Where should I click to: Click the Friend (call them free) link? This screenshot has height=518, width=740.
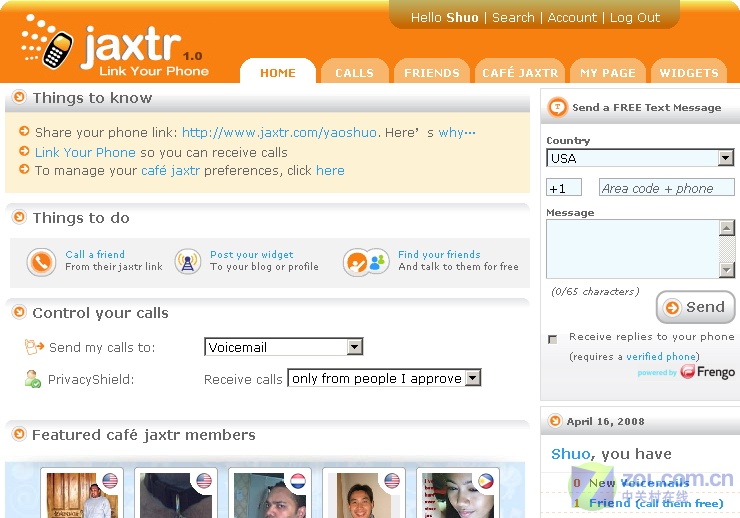click(x=656, y=503)
